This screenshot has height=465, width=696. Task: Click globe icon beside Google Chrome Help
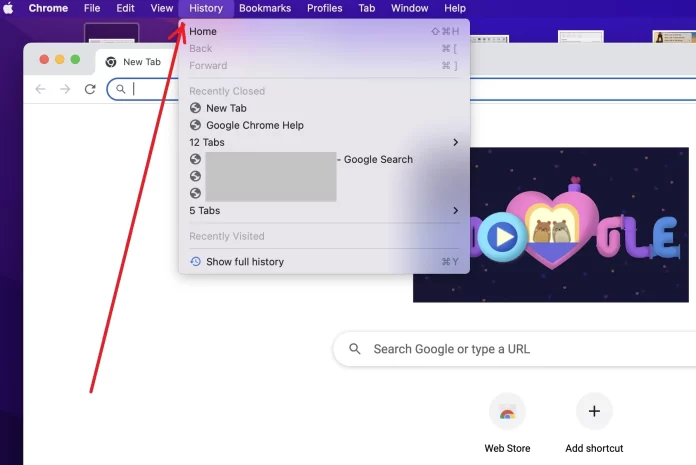[195, 125]
